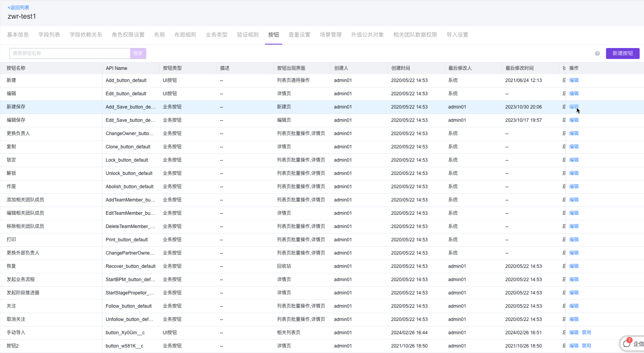Open the help icon near top right
The width and height of the screenshot is (644, 353).
597,53
